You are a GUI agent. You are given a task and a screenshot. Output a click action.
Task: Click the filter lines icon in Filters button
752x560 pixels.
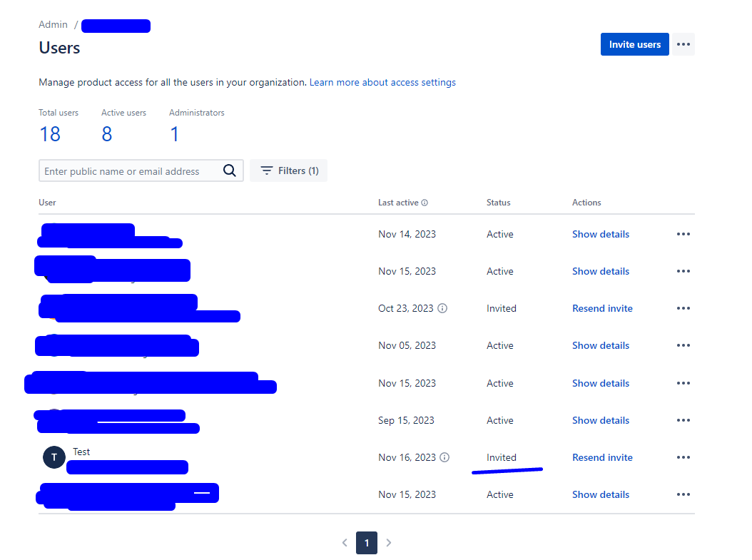click(x=267, y=170)
